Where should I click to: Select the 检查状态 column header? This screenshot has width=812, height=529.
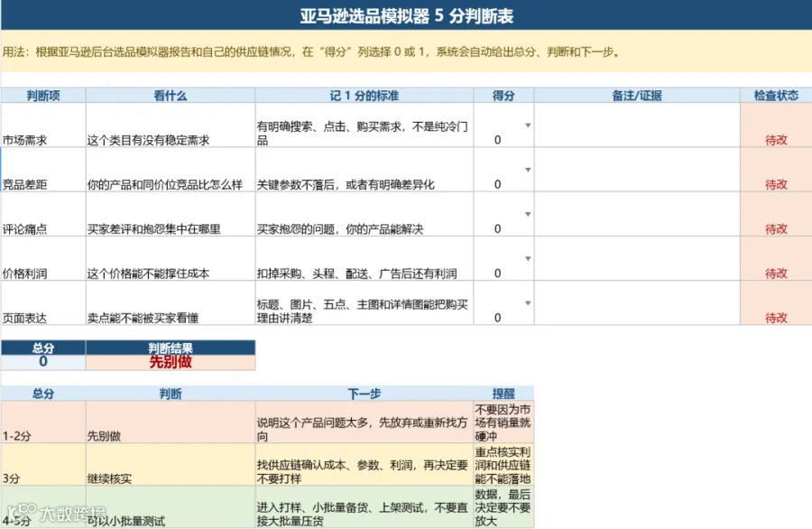(x=776, y=96)
